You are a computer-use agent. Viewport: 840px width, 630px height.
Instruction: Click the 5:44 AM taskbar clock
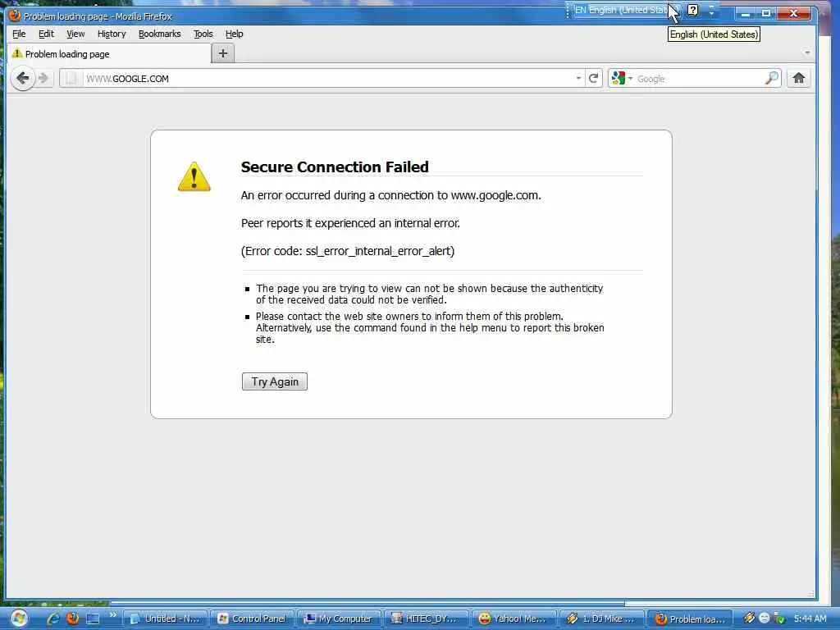(810, 619)
